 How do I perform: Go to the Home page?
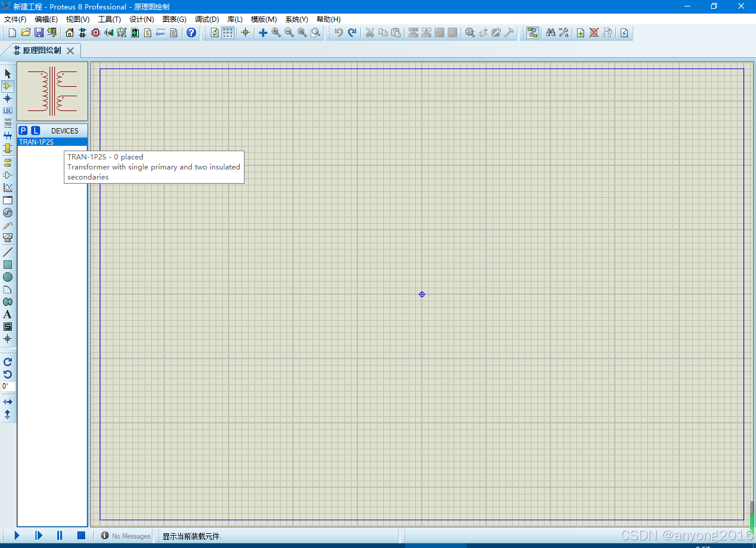coord(70,32)
